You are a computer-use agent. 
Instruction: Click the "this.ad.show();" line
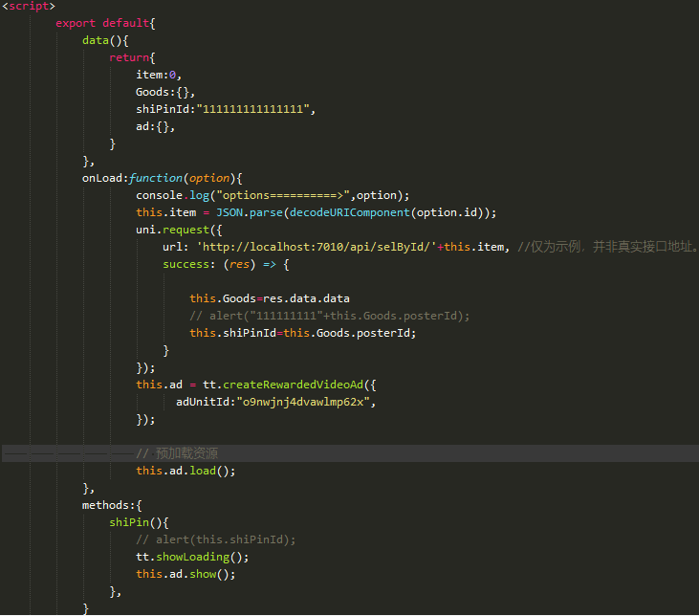[186, 575]
